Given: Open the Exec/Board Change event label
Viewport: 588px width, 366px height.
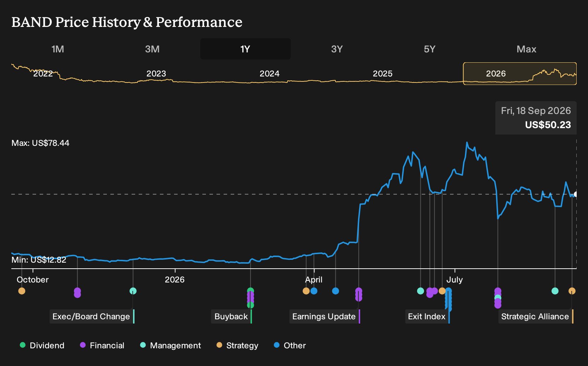Looking at the screenshot, I should pos(92,316).
